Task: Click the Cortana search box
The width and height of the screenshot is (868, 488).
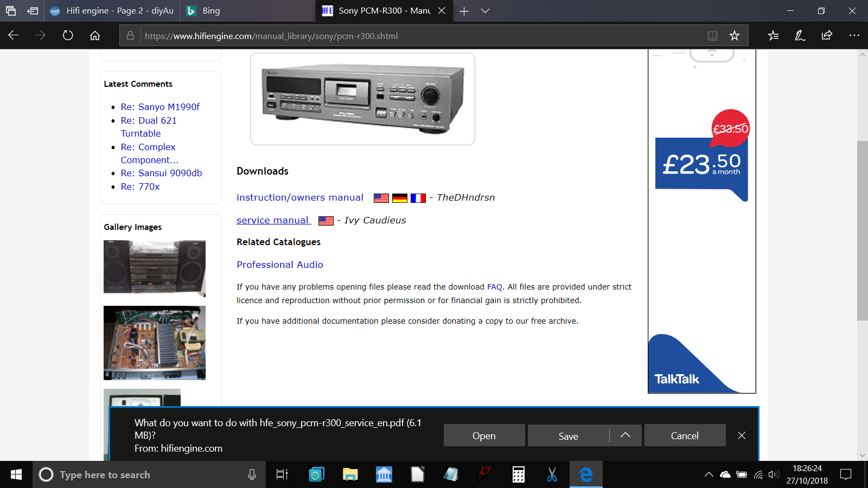Action: (149, 474)
